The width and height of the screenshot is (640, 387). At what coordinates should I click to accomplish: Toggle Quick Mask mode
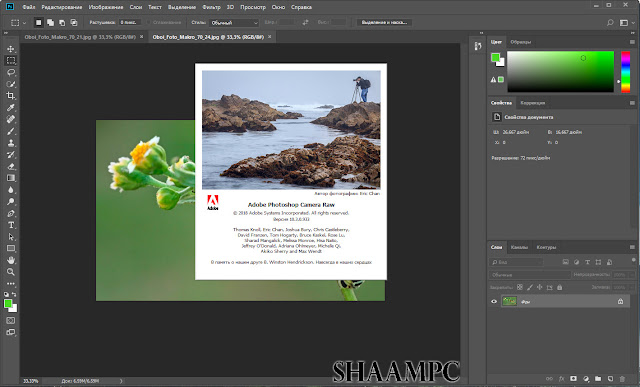11,320
